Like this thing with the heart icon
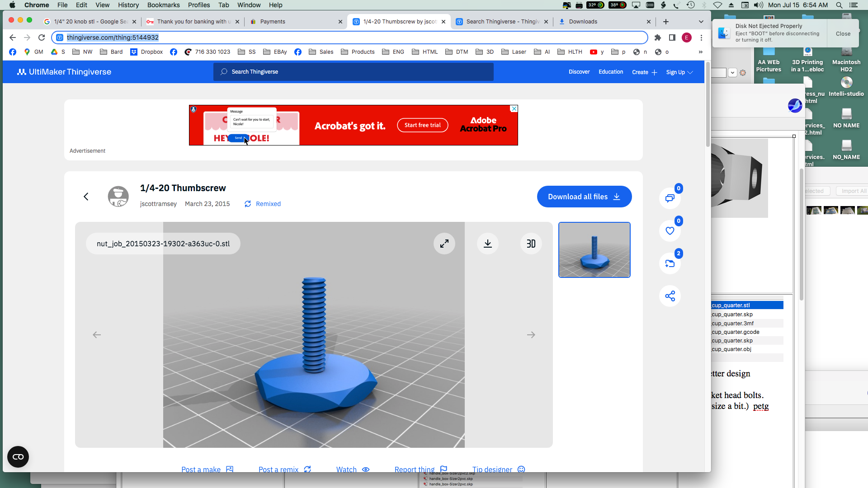 tap(670, 231)
